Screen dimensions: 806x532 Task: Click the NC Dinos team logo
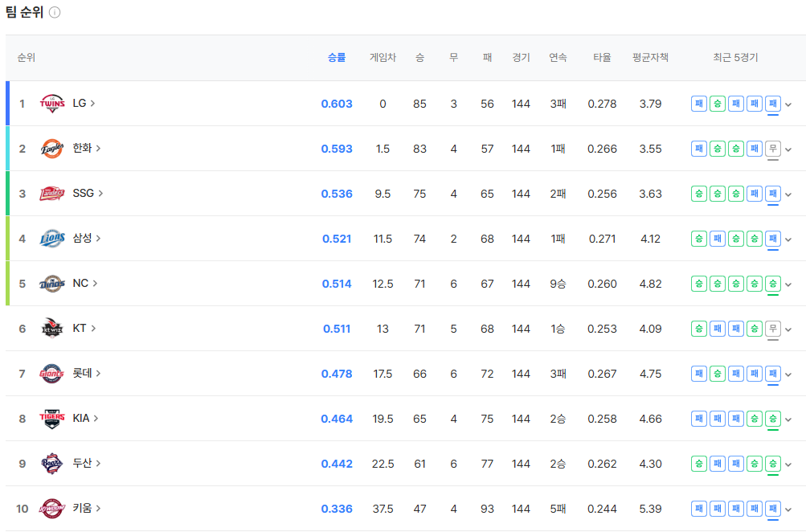(52, 283)
